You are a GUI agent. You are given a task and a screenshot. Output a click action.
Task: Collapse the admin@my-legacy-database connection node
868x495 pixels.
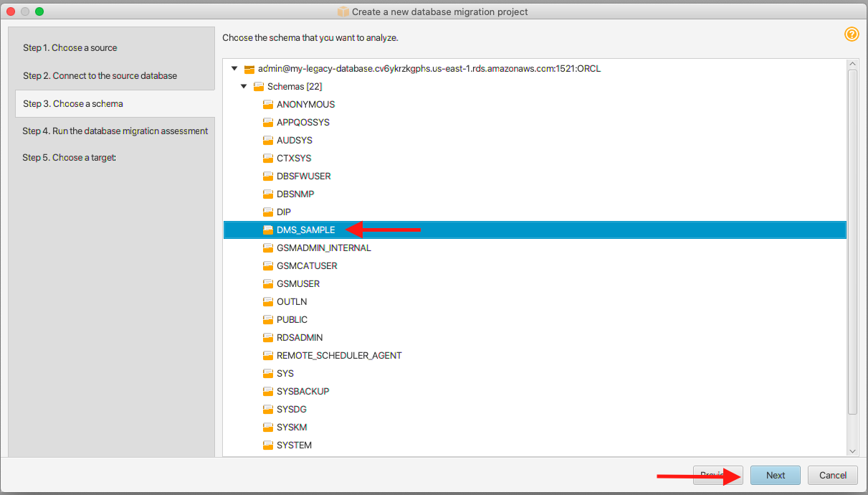tap(234, 69)
